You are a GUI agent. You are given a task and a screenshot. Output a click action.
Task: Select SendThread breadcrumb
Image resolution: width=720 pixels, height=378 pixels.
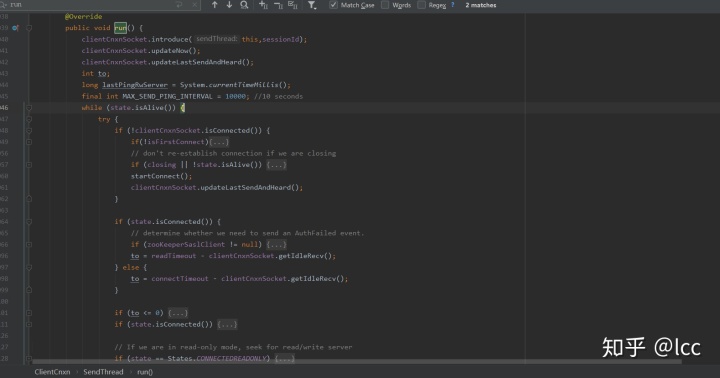[x=103, y=372]
